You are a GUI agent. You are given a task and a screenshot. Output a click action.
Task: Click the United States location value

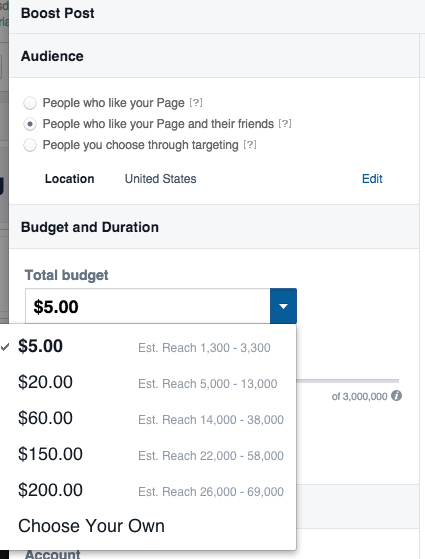(160, 179)
